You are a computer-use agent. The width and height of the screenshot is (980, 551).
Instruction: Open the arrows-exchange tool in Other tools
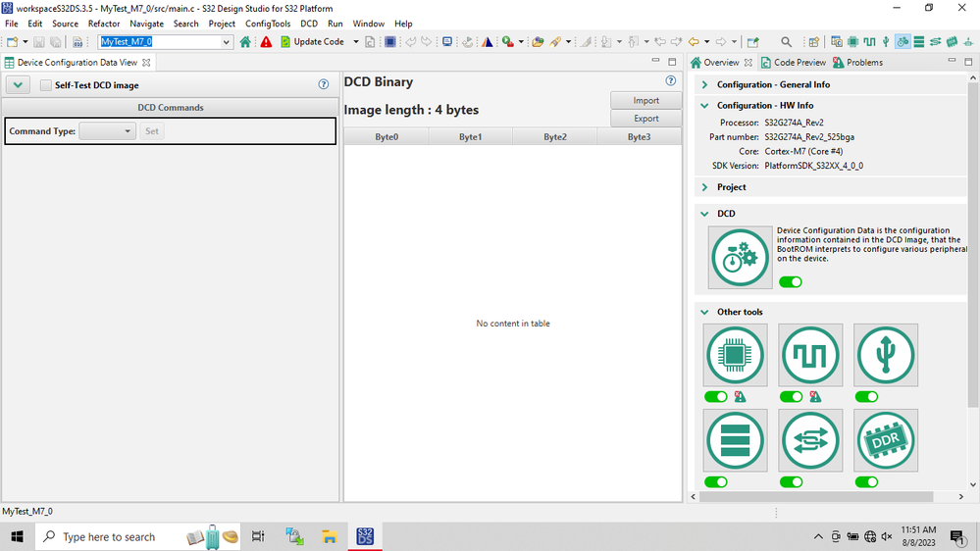810,440
